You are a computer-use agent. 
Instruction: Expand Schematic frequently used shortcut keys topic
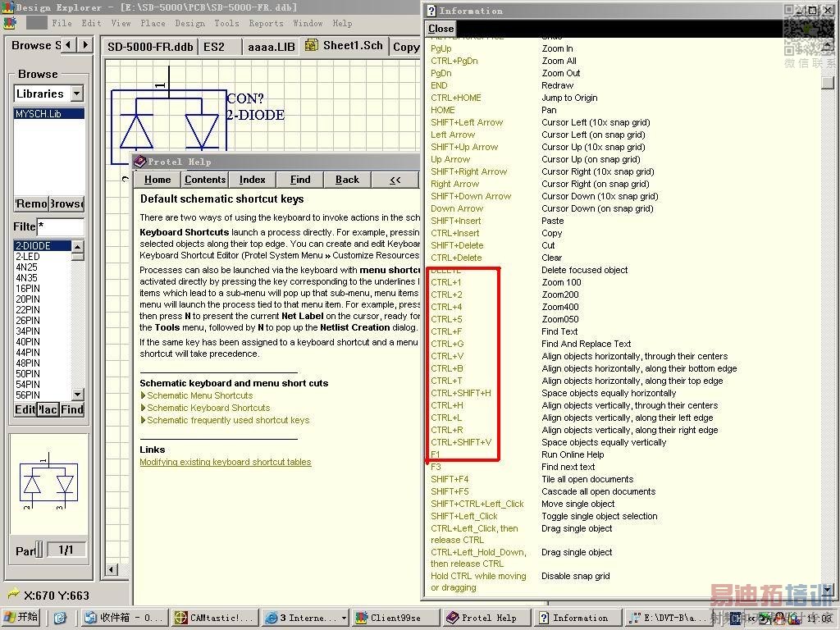coord(228,420)
